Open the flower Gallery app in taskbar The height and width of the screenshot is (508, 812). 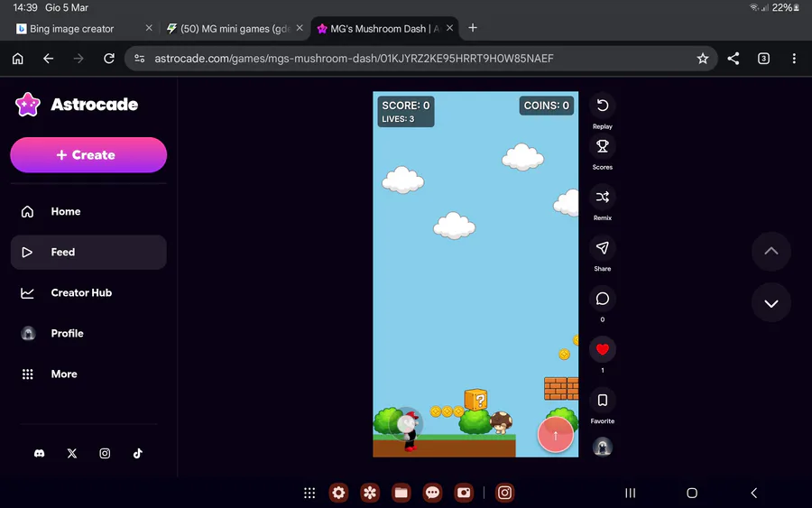[x=370, y=493]
